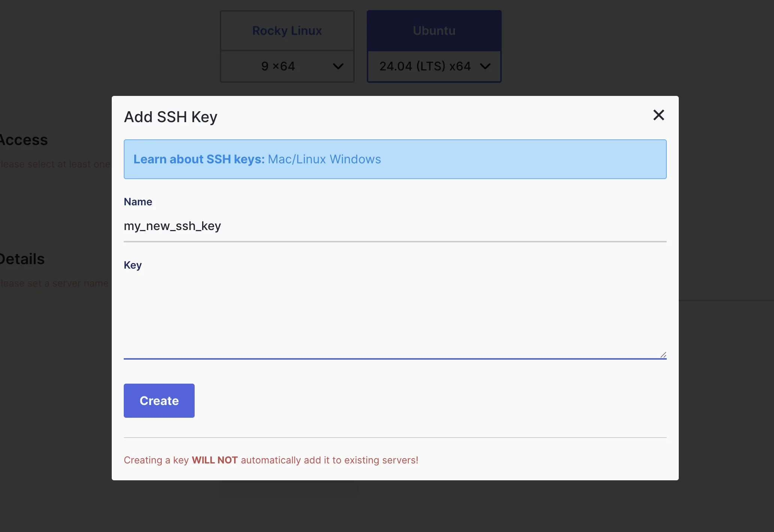Select the Rocky Linux image card
774x532 pixels.
pyautogui.click(x=287, y=31)
